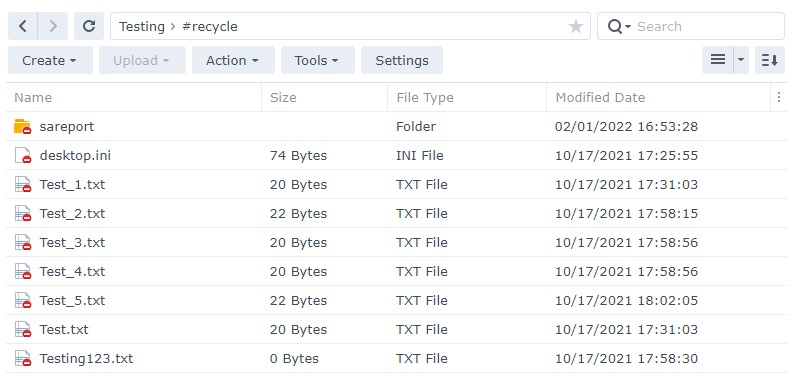Expand the view mode dropdown arrow
Image resolution: width=793 pixels, height=378 pixels.
(741, 60)
